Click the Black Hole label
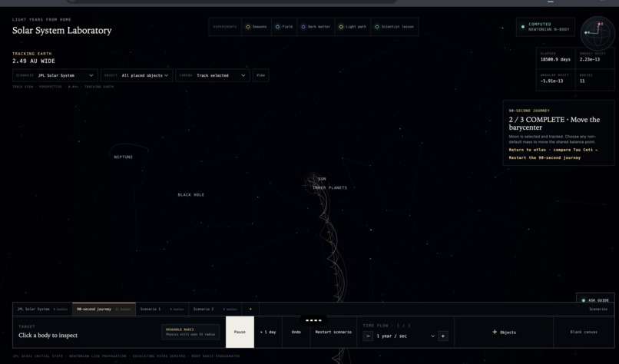 click(x=190, y=194)
